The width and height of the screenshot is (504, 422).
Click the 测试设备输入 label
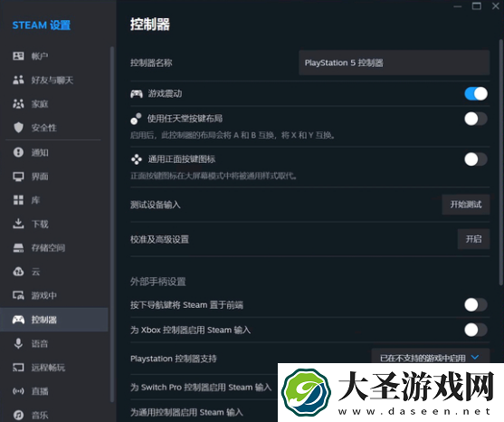[156, 205]
